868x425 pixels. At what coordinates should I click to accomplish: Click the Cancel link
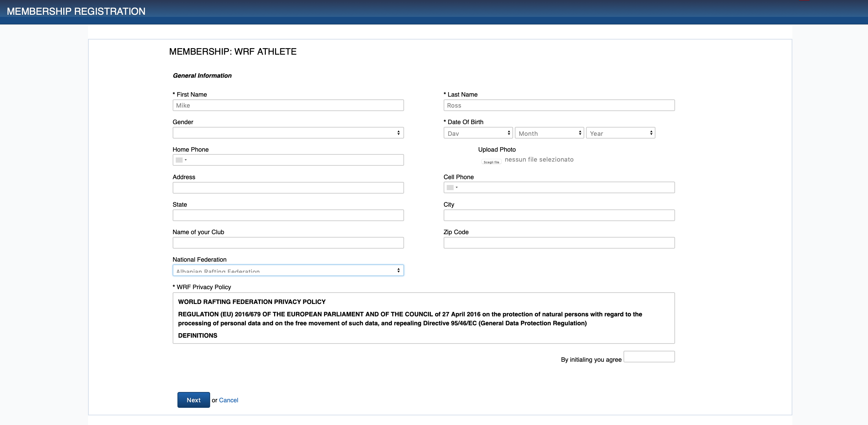[228, 400]
